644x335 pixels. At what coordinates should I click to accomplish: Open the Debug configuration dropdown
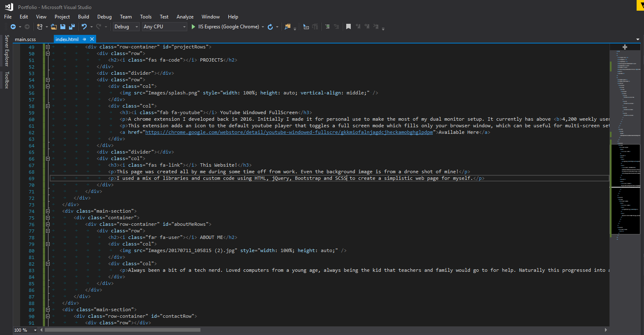tap(127, 27)
